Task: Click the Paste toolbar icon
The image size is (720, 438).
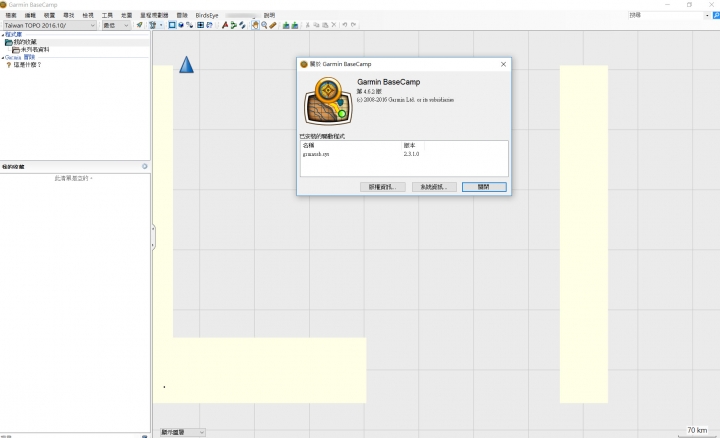Action: pos(325,25)
